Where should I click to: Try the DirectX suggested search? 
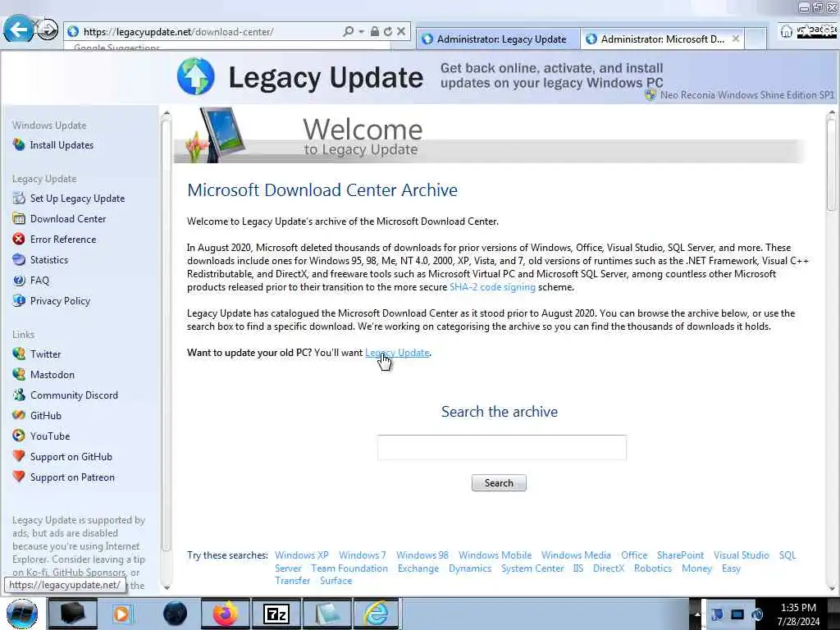609,568
